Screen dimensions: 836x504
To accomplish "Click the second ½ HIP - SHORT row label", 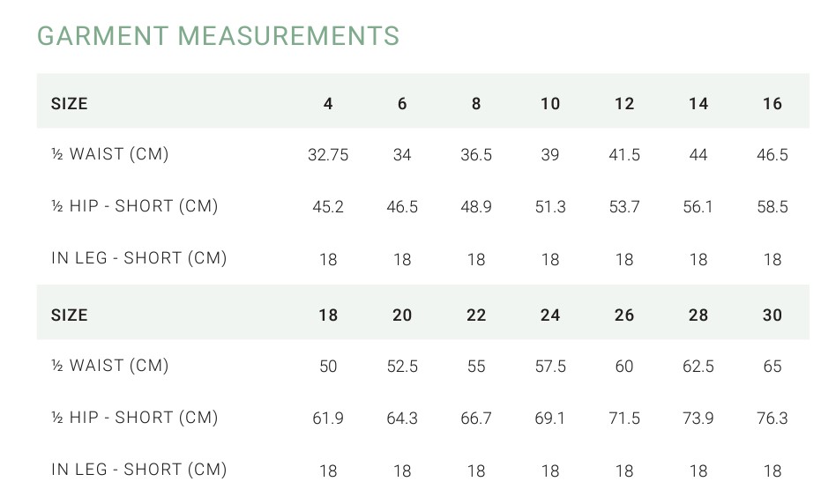I will coord(134,417).
